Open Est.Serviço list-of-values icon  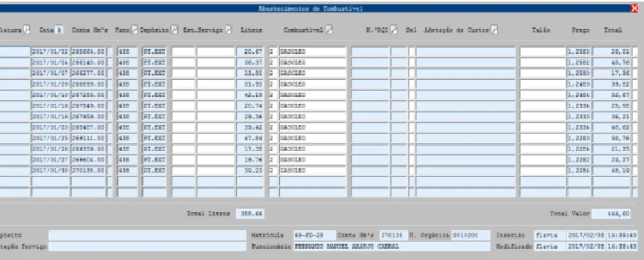(228, 30)
